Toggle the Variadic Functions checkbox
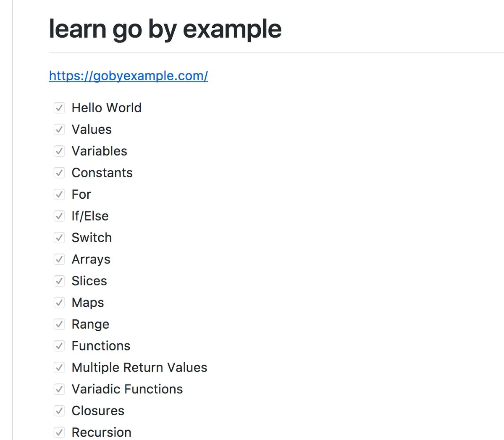Screen dimensions: 504x440 [59, 389]
